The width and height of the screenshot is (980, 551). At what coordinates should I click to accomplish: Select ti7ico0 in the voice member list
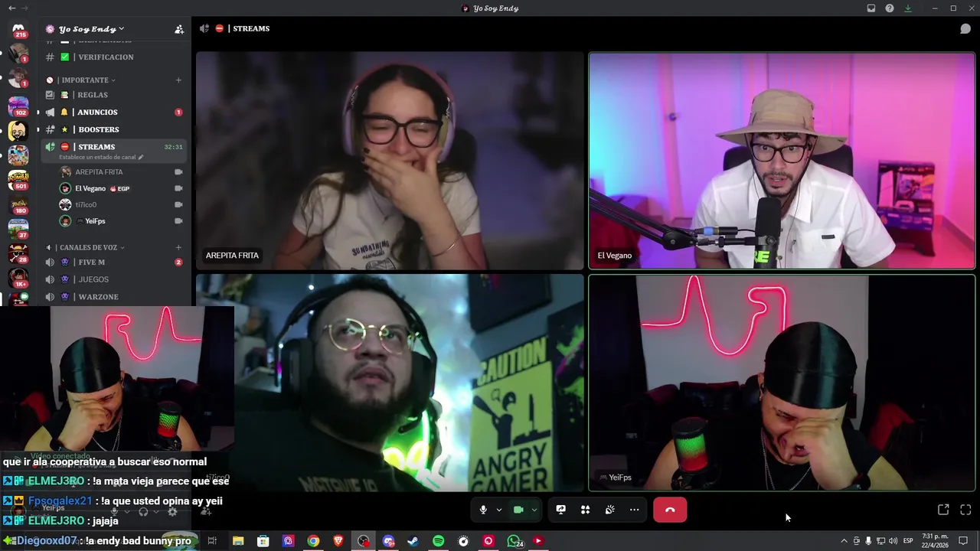pyautogui.click(x=122, y=204)
